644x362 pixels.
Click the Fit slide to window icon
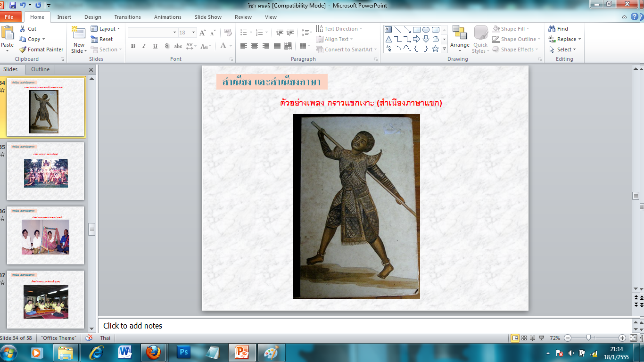click(x=634, y=338)
